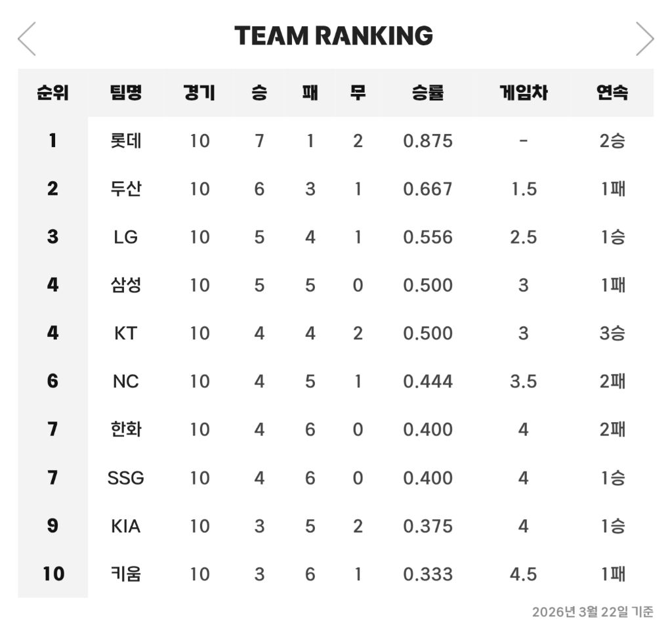Click the 삼성 team name

click(x=125, y=285)
